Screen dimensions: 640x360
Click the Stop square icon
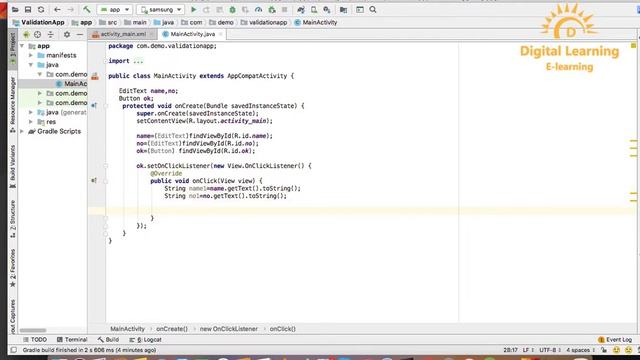(x=284, y=9)
